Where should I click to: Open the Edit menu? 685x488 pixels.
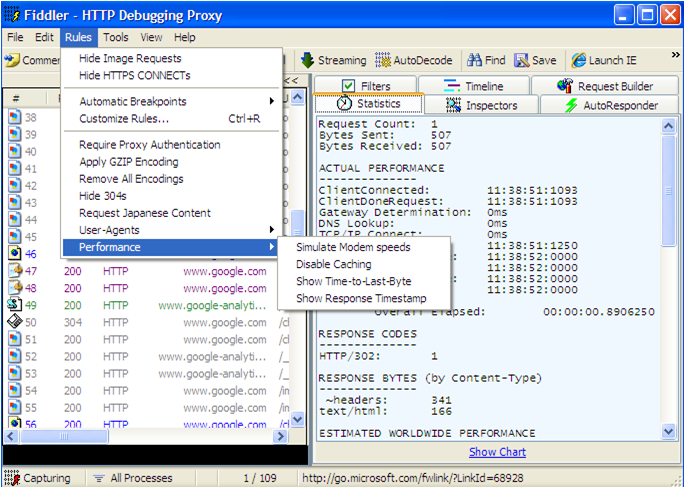tap(44, 38)
